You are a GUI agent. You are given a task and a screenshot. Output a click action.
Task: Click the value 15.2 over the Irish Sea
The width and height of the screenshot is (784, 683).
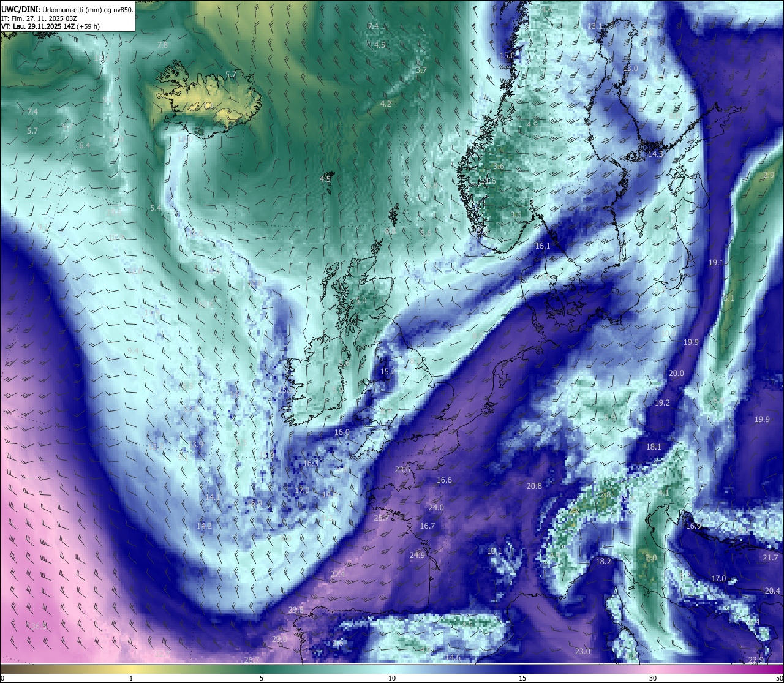(388, 371)
